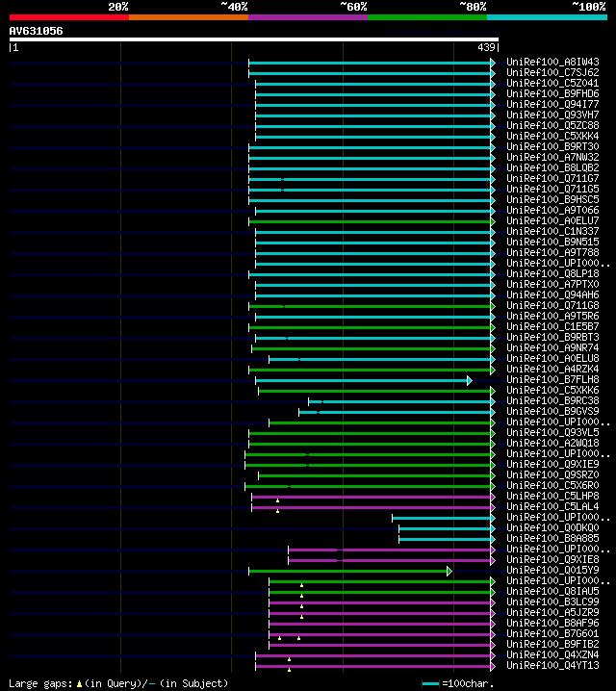Click the UniRef100_A7NW32 label

(x=552, y=157)
